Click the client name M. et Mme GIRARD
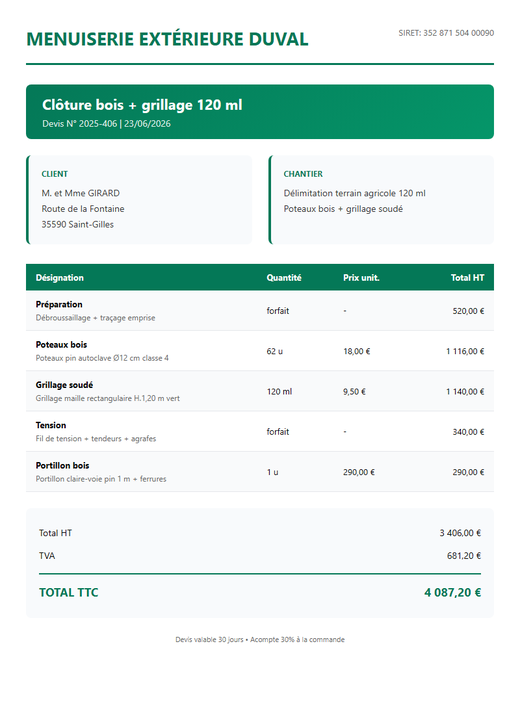 coord(81,193)
